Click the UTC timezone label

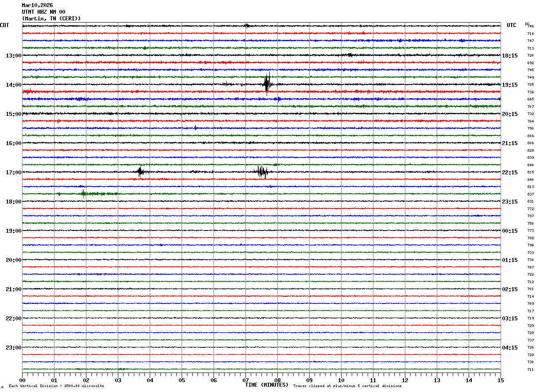[x=512, y=25]
